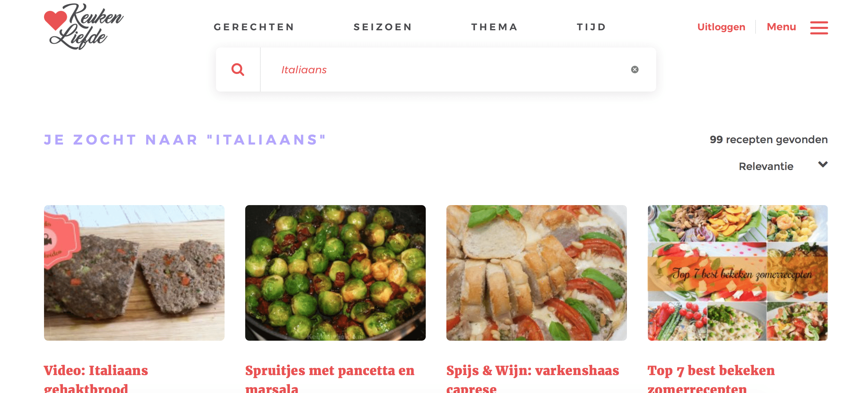Open the Tijd menu
Viewport: 868px width, 393px height.
coord(592,27)
